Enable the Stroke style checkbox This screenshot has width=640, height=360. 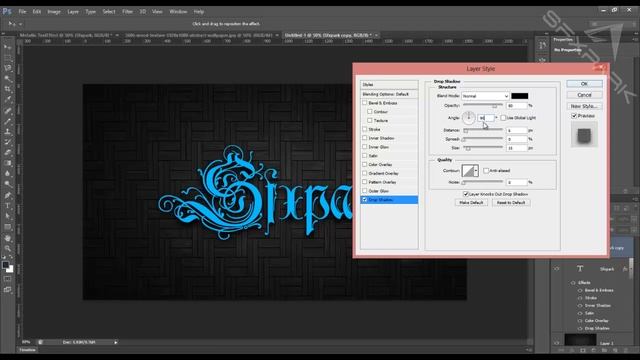364,129
